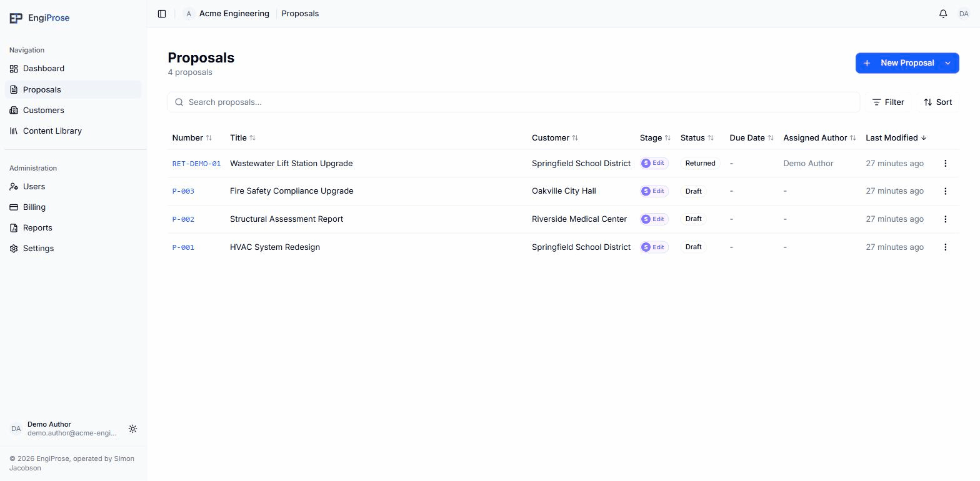Sort by Number column arrows
This screenshot has height=481, width=980.
209,138
